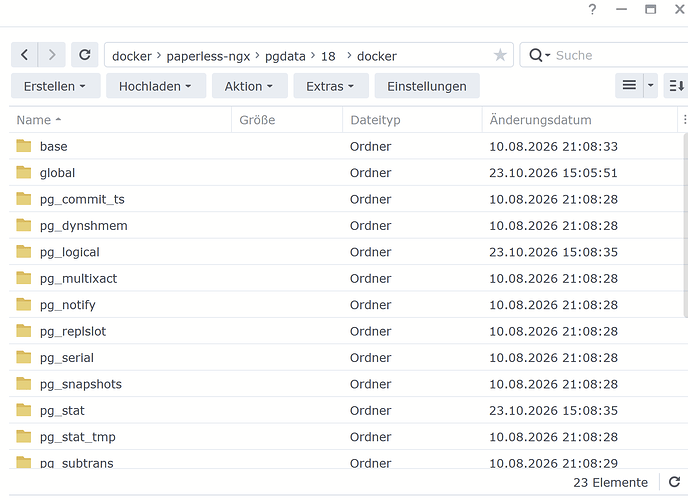The image size is (688, 500).
Task: Sort by the Dateityp column
Action: [412, 120]
